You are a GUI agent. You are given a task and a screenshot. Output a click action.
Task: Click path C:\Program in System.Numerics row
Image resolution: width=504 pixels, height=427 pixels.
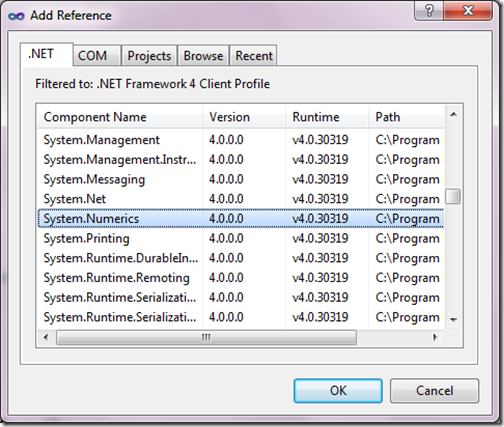(x=407, y=219)
